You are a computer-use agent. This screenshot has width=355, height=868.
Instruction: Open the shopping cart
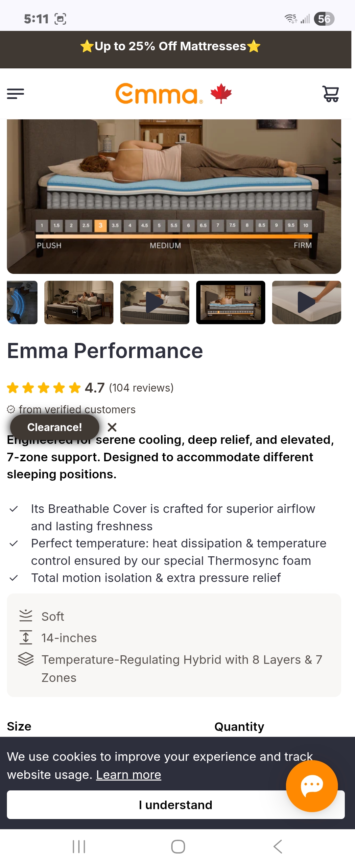pos(331,94)
